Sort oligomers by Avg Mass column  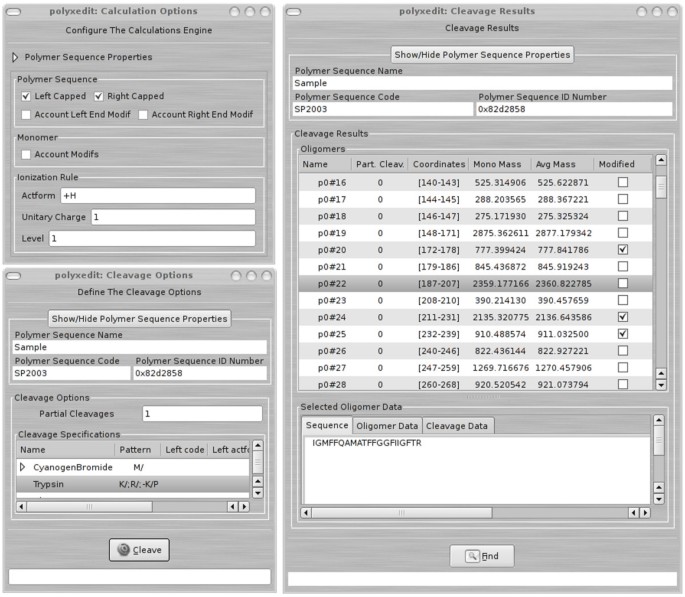(x=562, y=164)
